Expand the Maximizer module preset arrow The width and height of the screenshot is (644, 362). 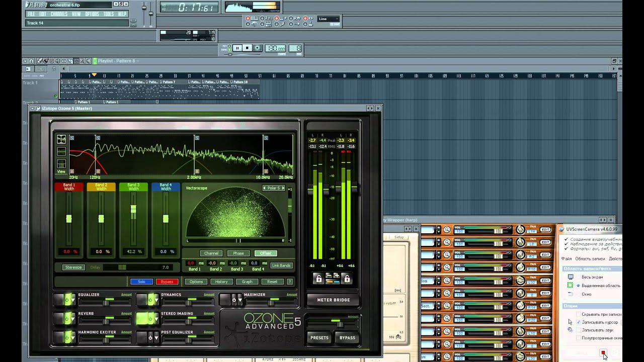(x=239, y=300)
